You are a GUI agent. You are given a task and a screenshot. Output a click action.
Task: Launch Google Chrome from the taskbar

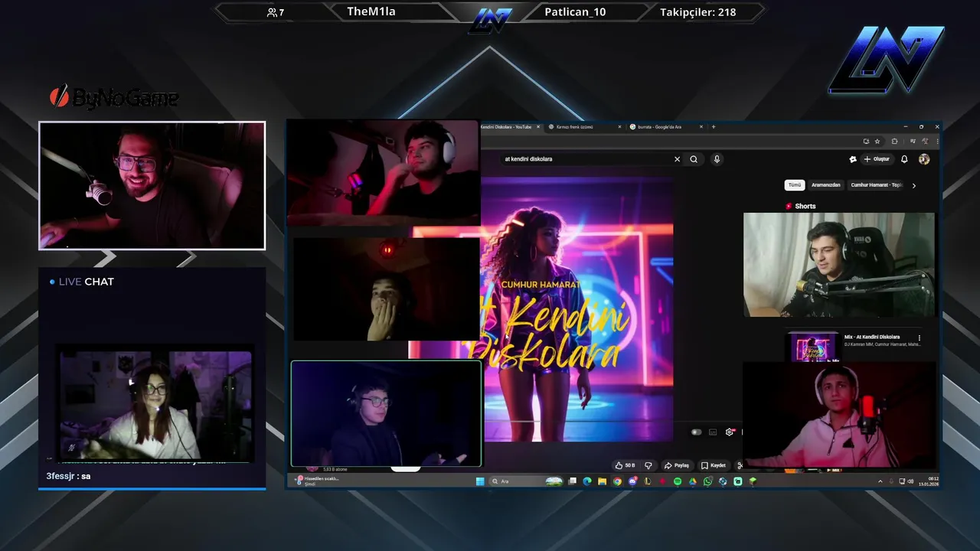pos(617,481)
